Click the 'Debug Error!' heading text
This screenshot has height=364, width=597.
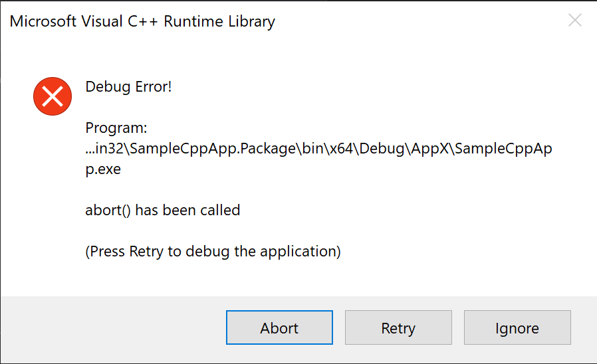128,86
